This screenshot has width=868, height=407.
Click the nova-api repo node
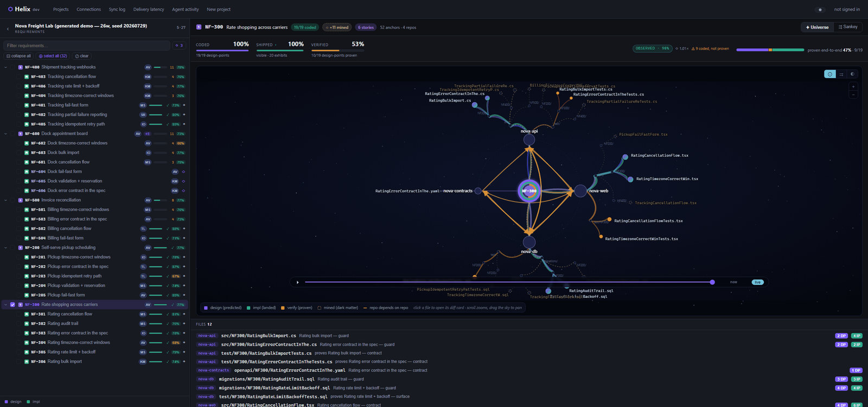click(x=529, y=139)
